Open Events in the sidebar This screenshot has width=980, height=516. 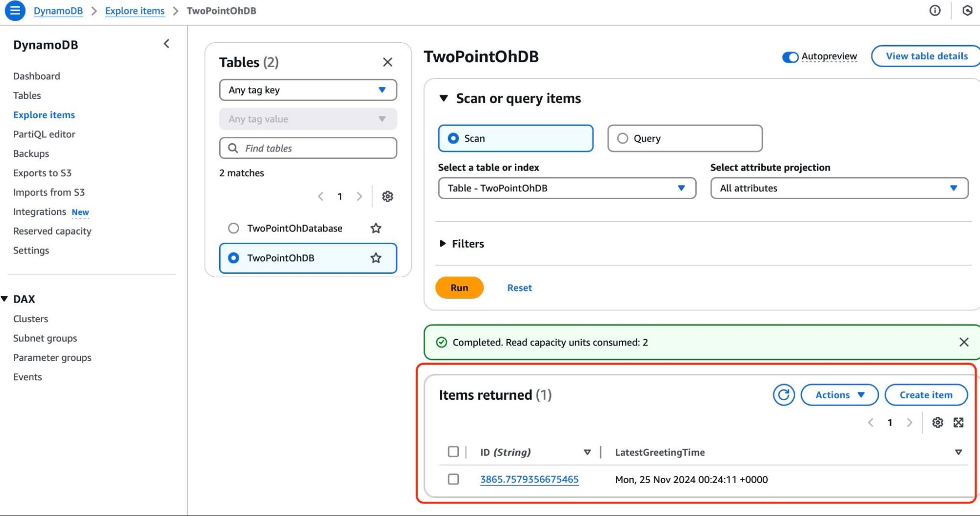point(27,377)
